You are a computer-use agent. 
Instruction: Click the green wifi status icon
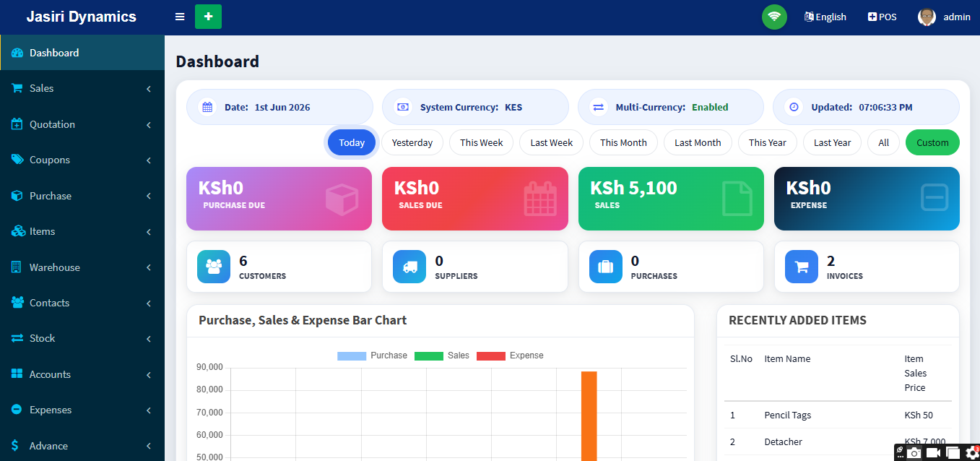pos(774,17)
